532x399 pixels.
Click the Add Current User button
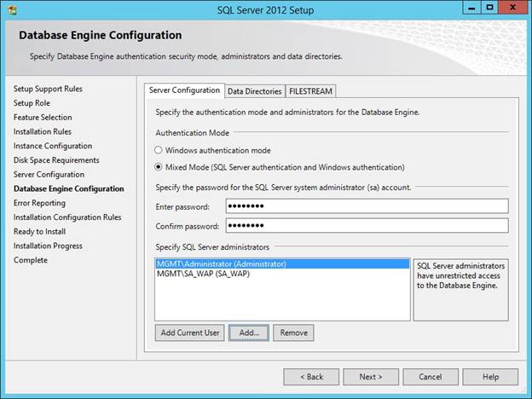click(189, 332)
